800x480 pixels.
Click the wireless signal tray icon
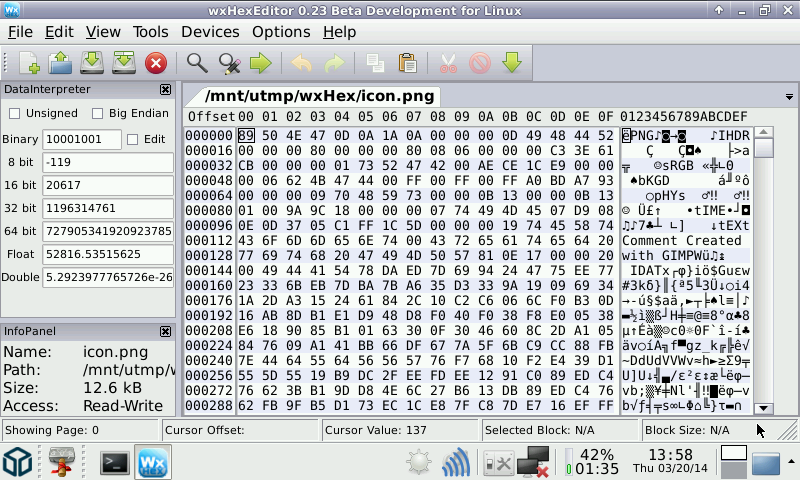pos(456,462)
